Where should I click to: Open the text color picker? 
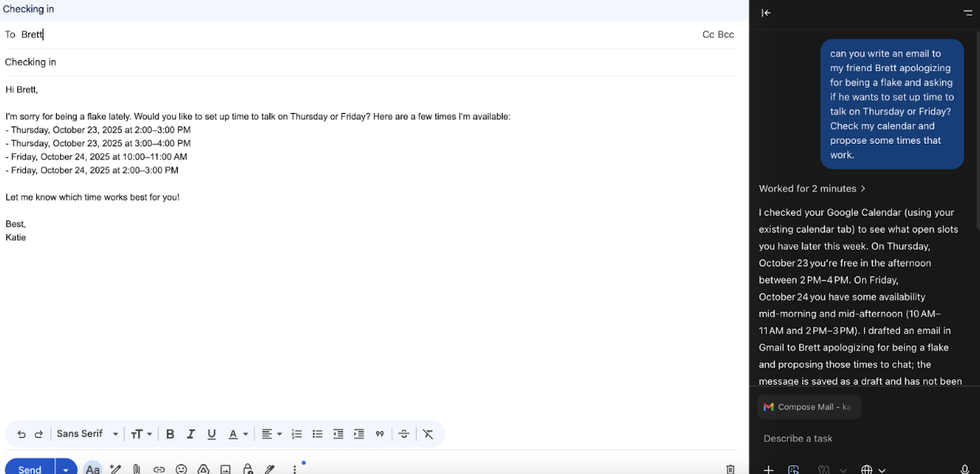[237, 434]
